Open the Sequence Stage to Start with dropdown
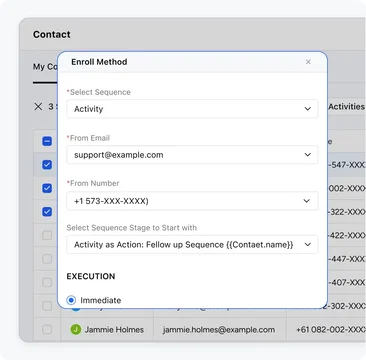The width and height of the screenshot is (366, 360). 192,244
